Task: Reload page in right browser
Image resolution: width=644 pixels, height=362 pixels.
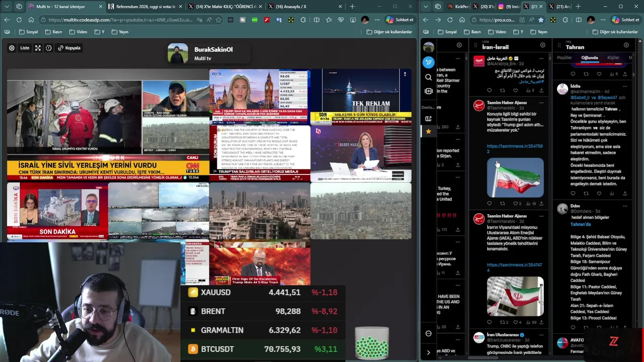Action: [450, 20]
